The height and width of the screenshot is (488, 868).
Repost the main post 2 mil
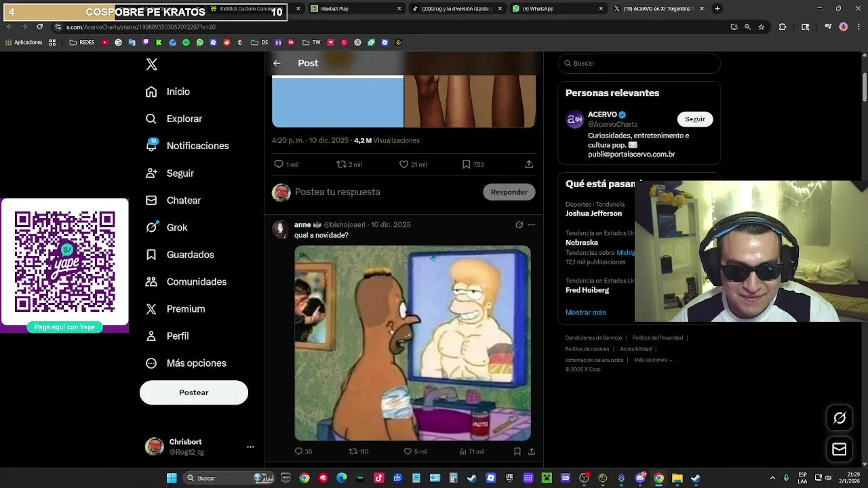click(x=349, y=164)
